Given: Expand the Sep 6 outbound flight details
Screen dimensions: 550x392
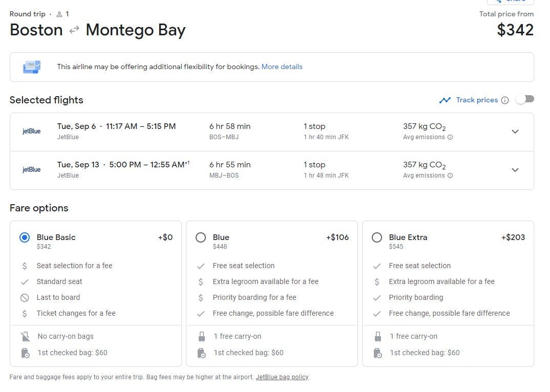Looking at the screenshot, I should click(515, 132).
